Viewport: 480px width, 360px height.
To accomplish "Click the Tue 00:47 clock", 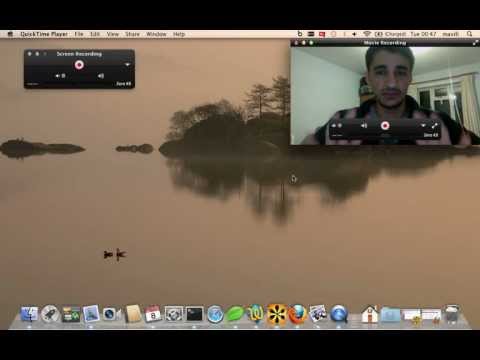I will [423, 34].
